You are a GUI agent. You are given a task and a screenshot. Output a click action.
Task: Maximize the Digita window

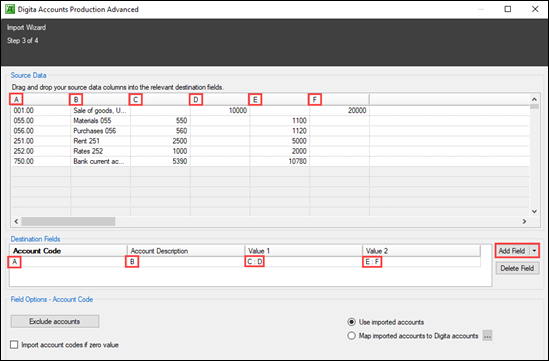pos(508,9)
